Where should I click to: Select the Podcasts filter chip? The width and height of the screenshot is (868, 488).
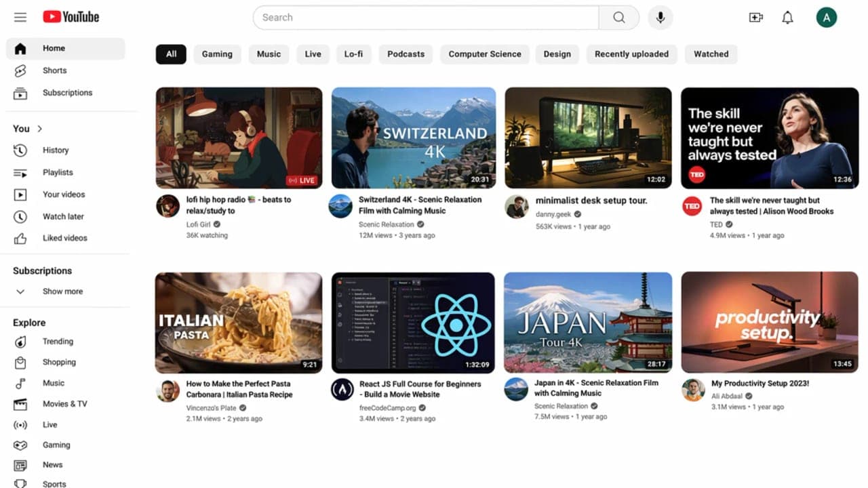pos(406,54)
